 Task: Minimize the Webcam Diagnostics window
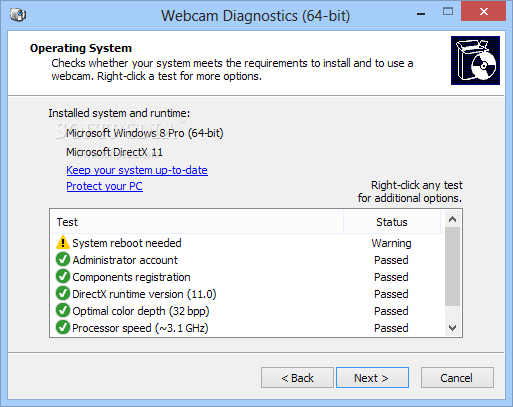click(421, 14)
